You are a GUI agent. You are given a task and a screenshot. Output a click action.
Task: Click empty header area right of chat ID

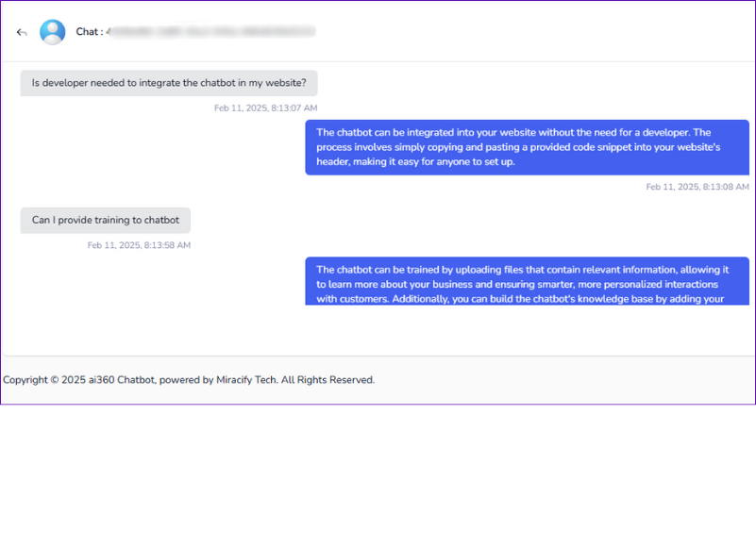pos(534,32)
